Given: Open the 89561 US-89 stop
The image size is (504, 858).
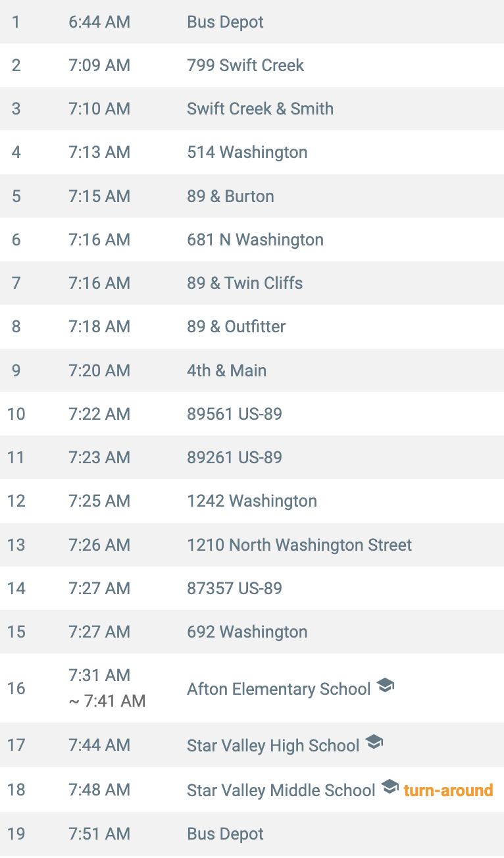Looking at the screenshot, I should (252, 414).
